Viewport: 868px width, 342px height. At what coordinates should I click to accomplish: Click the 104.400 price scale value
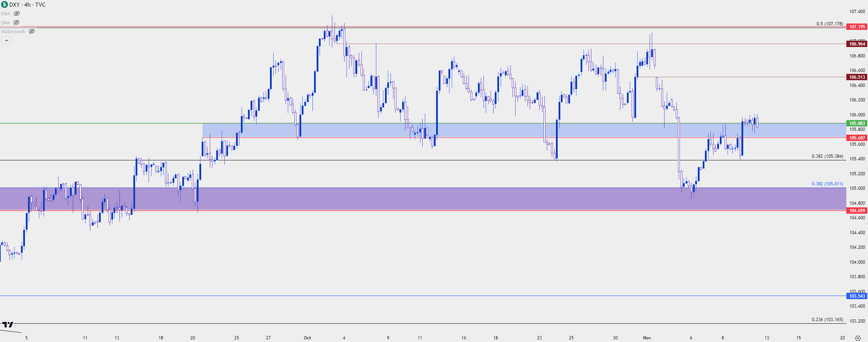pyautogui.click(x=857, y=233)
